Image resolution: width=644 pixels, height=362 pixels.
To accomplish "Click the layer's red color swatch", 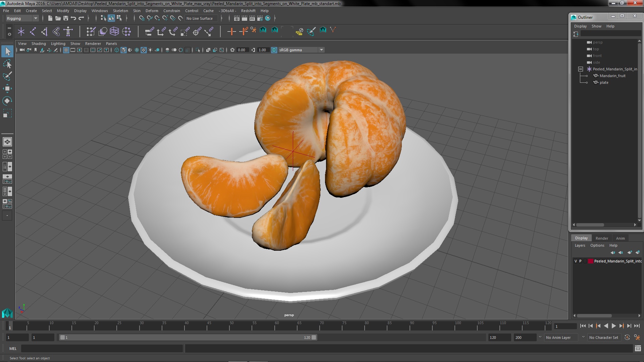I will pyautogui.click(x=590, y=261).
